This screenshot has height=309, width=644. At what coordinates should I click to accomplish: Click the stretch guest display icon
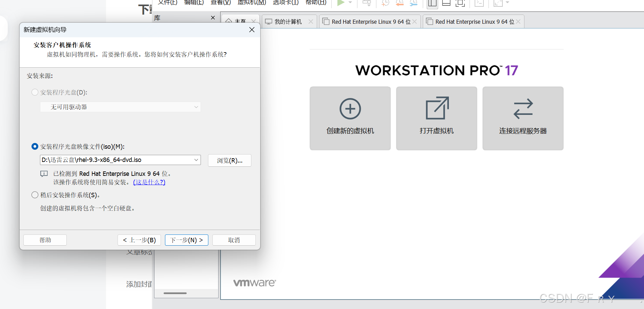pyautogui.click(x=498, y=3)
